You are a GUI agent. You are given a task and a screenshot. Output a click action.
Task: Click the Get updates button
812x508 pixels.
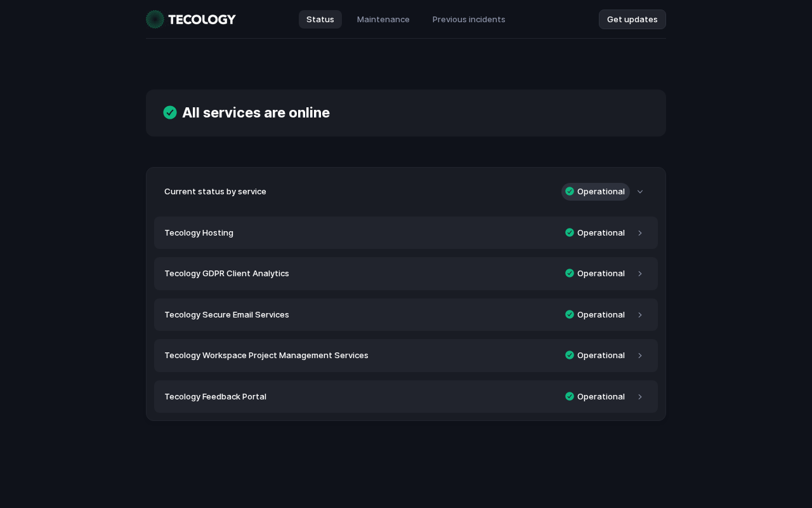[632, 19]
